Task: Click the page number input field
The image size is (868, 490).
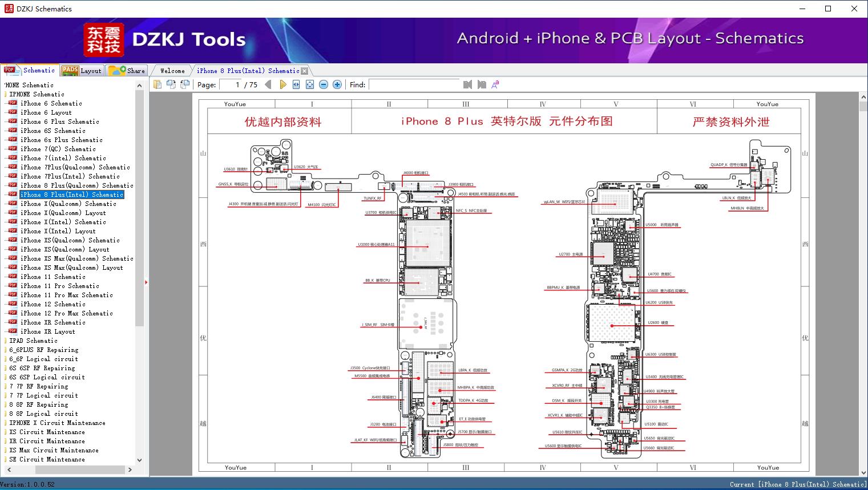Action: coord(230,84)
